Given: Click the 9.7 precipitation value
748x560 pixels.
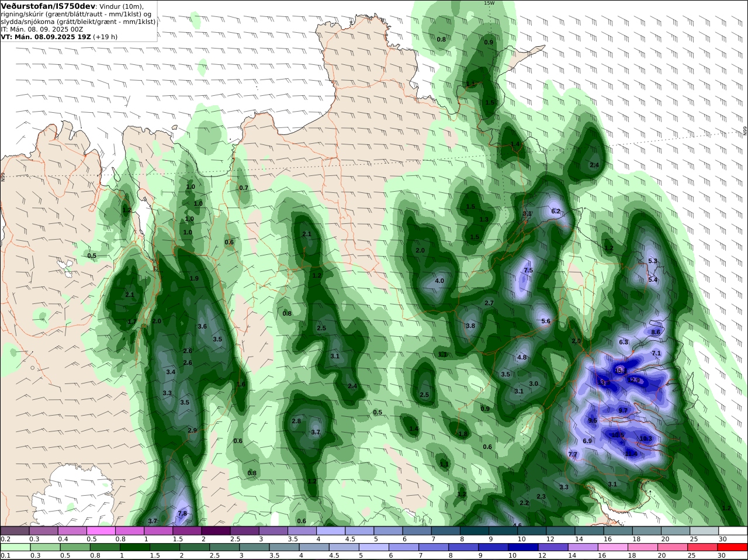Looking at the screenshot, I should click(x=623, y=410).
